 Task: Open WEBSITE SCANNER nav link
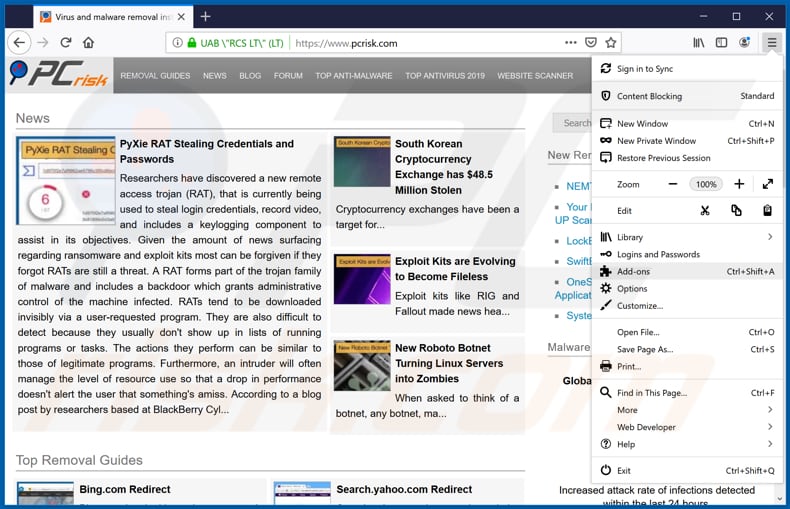[535, 76]
